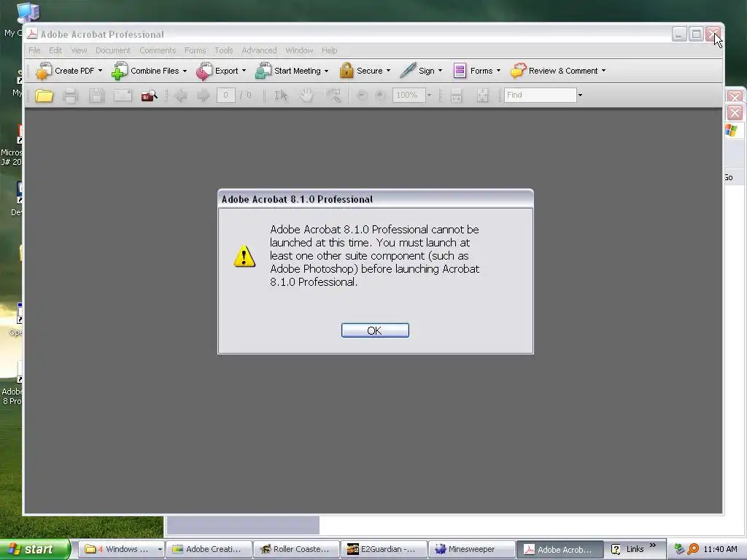Click the single page view icon

pyautogui.click(x=483, y=96)
